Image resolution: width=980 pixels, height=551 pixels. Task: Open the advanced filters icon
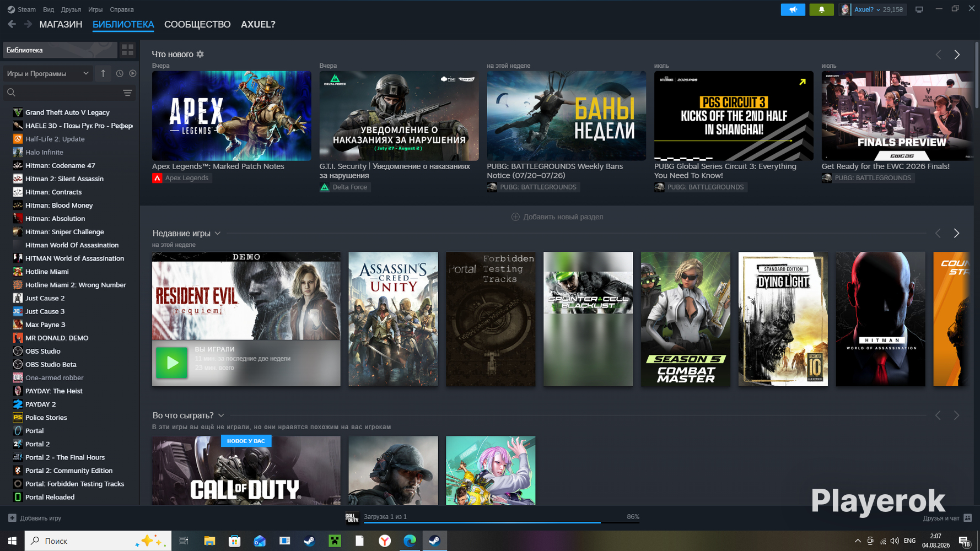click(x=127, y=93)
